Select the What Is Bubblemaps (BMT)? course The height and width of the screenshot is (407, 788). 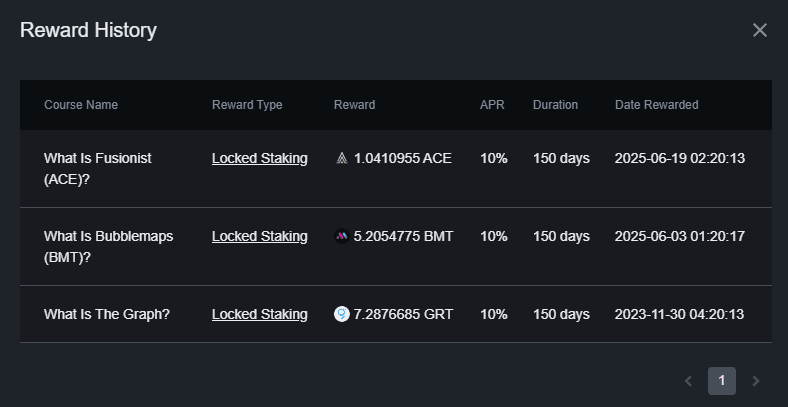point(108,246)
